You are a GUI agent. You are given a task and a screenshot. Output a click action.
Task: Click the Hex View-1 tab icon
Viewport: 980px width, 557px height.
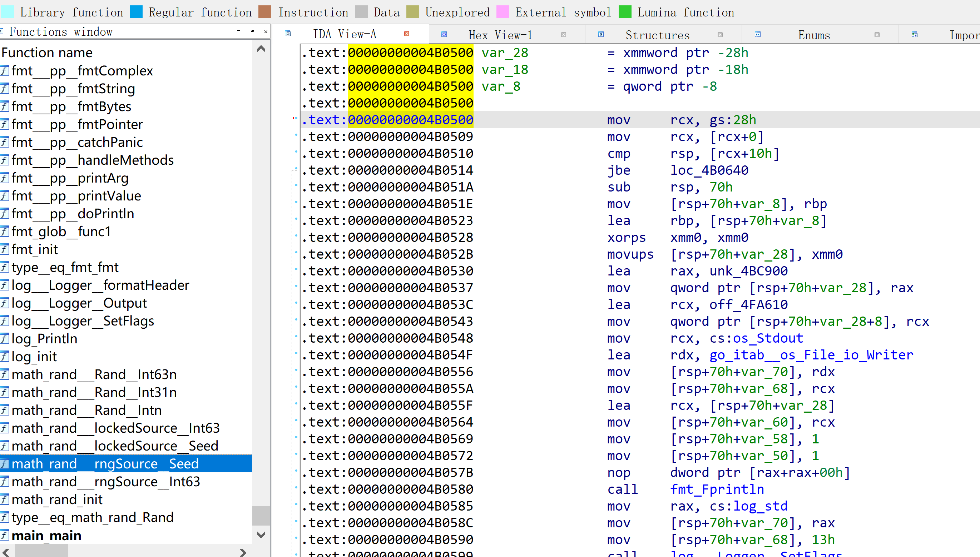444,34
